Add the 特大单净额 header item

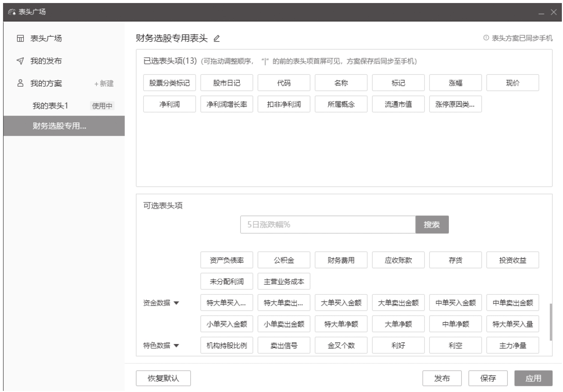341,324
